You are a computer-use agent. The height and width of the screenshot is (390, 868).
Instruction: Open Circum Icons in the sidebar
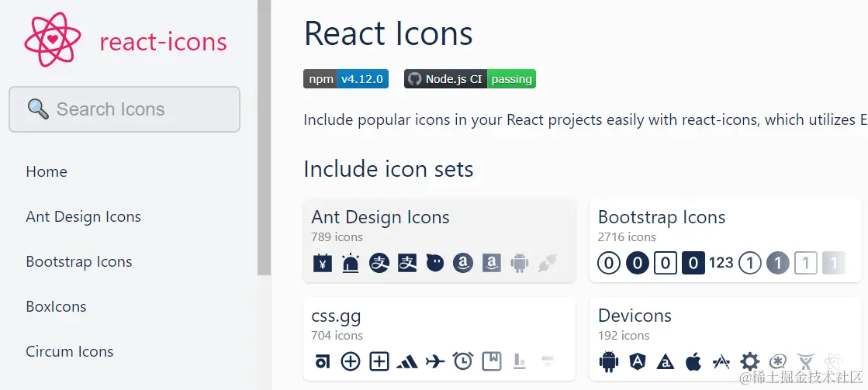[70, 351]
